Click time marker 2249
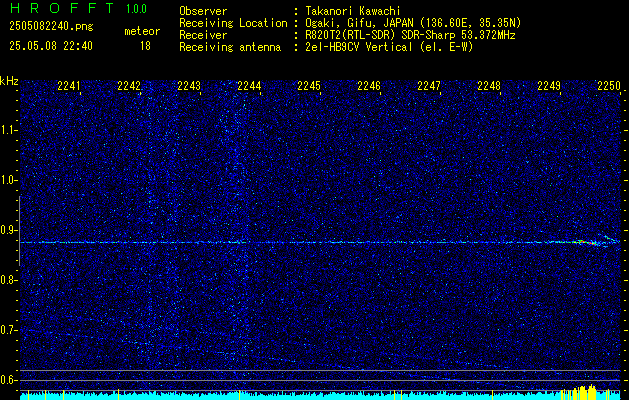The width and height of the screenshot is (629, 400). tap(549, 86)
